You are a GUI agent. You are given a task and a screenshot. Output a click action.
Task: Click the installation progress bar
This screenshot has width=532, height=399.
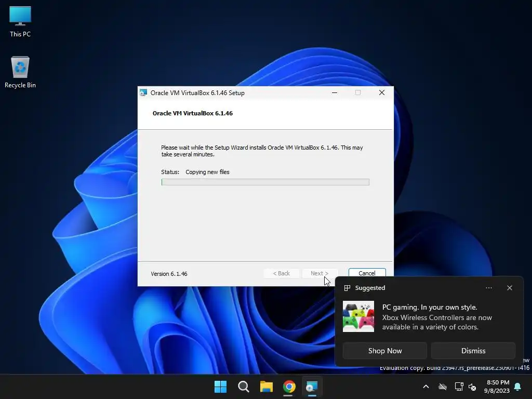[x=265, y=182]
